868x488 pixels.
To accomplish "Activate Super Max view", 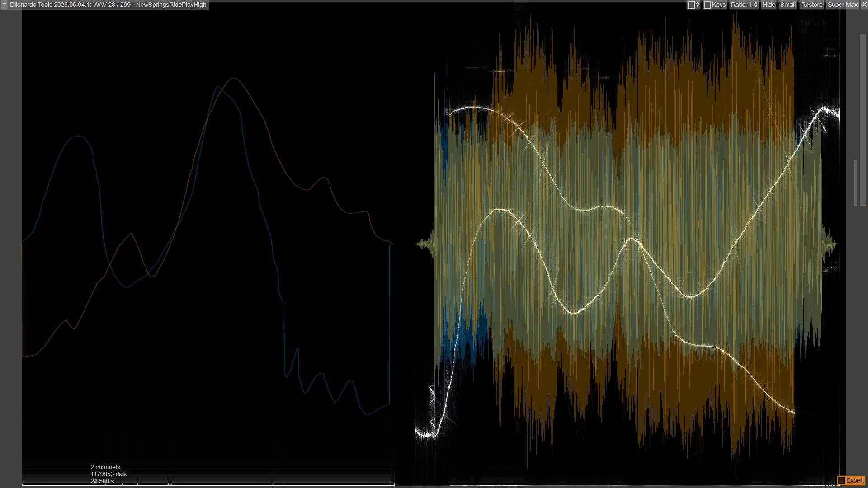I will pyautogui.click(x=842, y=5).
